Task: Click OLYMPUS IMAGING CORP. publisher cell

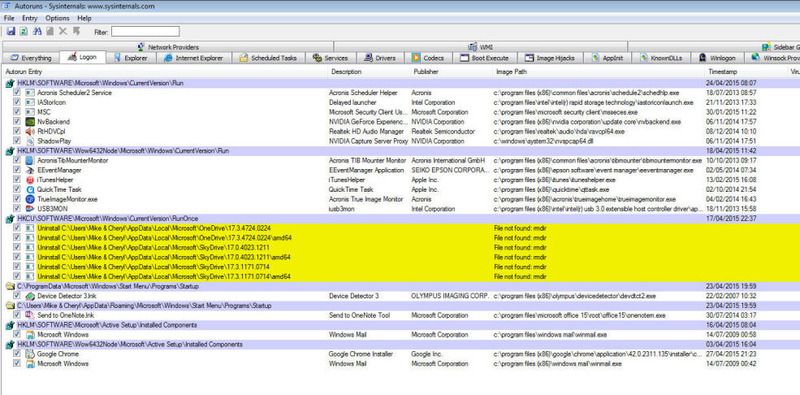Action: click(x=450, y=296)
